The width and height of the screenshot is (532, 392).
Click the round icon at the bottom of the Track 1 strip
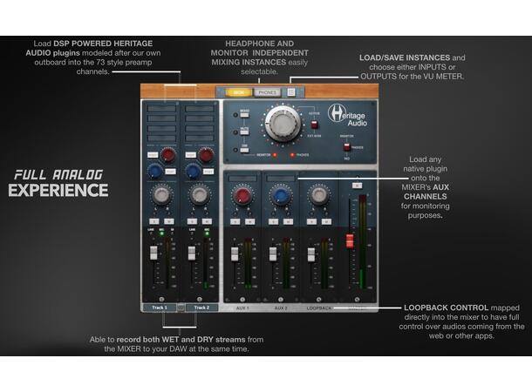pos(161,299)
